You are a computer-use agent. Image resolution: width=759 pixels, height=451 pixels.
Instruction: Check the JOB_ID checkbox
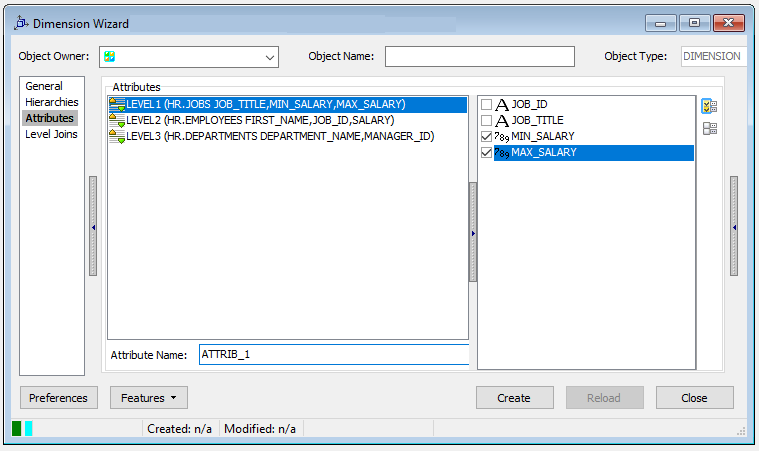click(x=486, y=105)
